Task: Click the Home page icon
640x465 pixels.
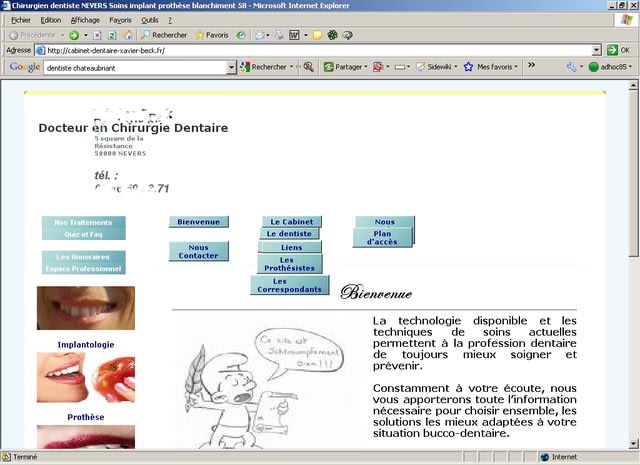Action: [126, 35]
